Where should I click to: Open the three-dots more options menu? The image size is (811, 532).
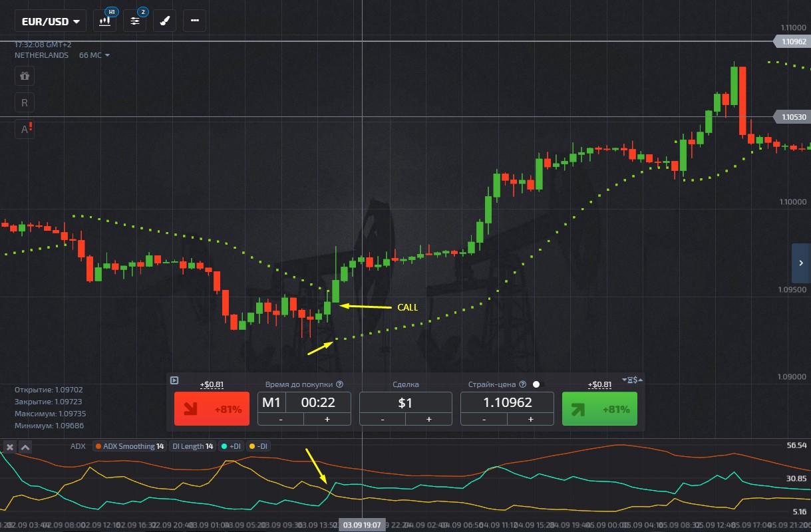coord(194,21)
